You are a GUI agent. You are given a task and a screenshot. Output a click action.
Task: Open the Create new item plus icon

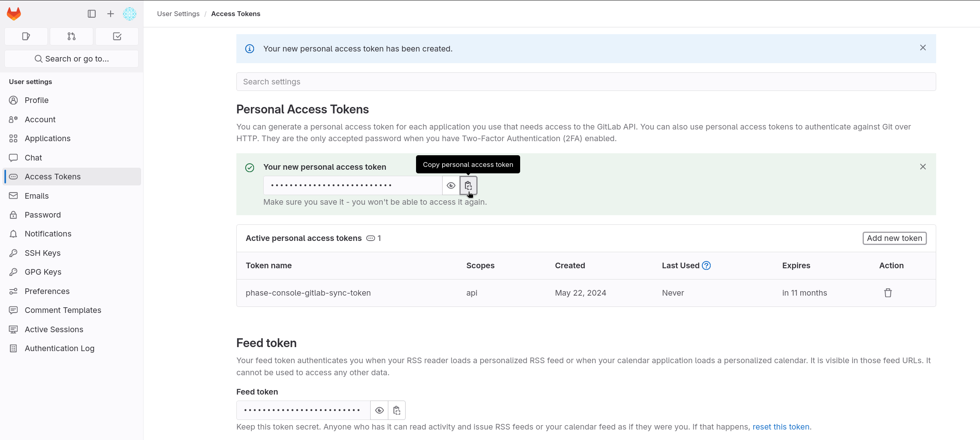[109, 13]
